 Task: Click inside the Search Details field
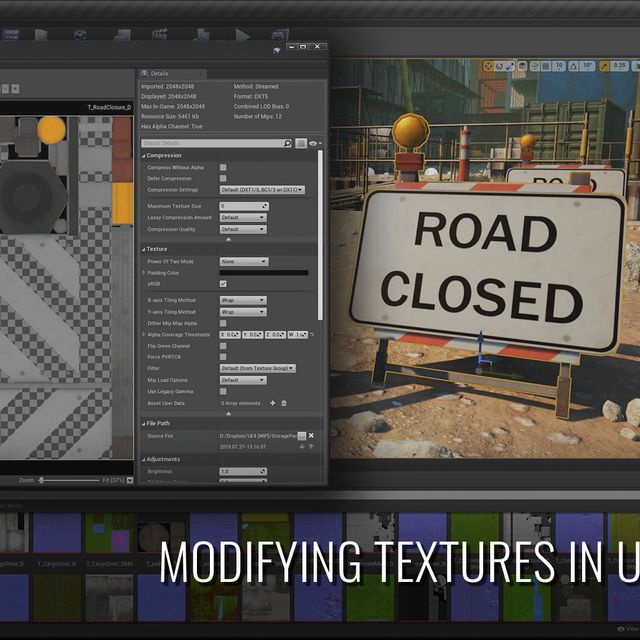(x=212, y=143)
